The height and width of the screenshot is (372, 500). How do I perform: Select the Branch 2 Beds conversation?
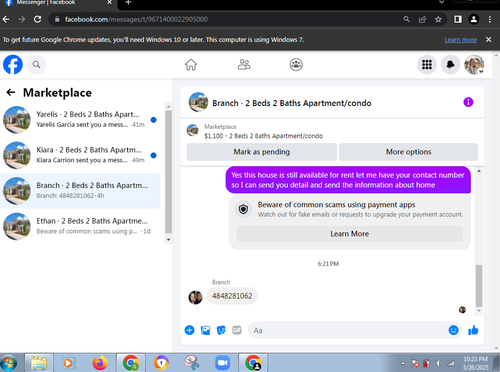pos(80,191)
